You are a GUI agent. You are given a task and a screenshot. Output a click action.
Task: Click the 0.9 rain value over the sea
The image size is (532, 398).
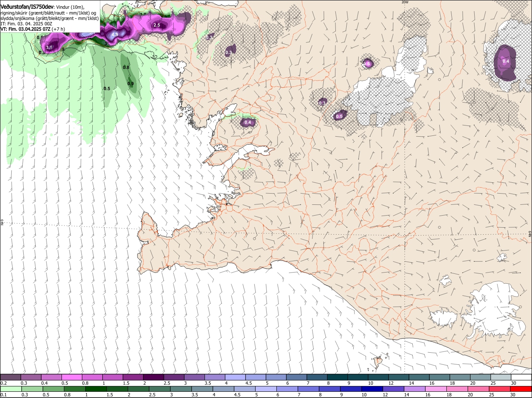point(130,84)
